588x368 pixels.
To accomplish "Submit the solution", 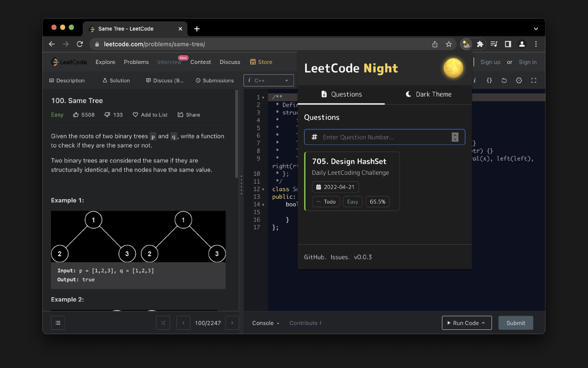I will coord(515,323).
